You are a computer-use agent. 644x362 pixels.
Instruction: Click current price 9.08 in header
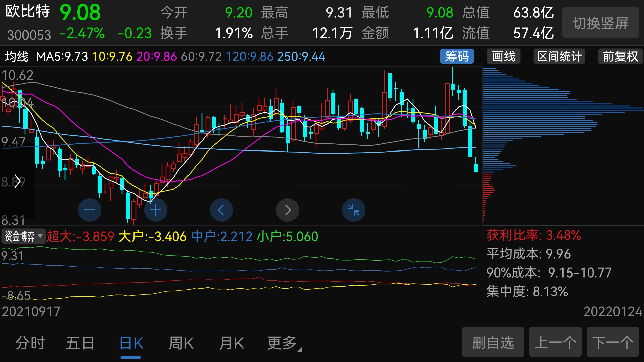80,13
